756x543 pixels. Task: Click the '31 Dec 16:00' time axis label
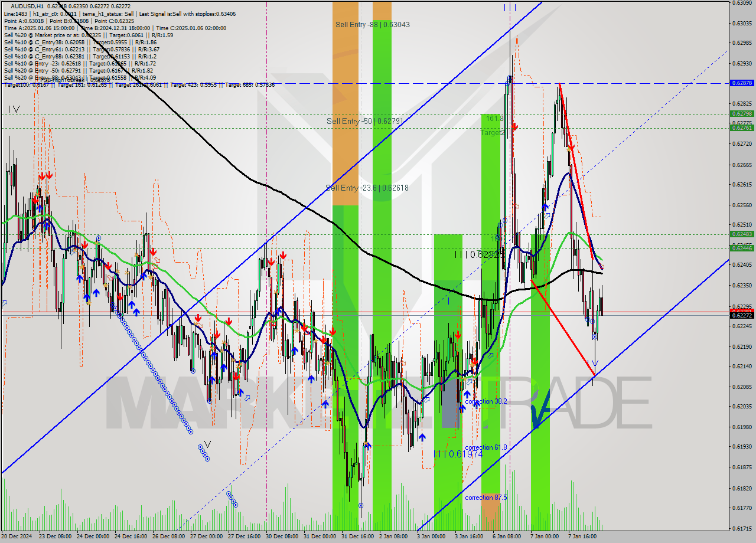pyautogui.click(x=357, y=537)
